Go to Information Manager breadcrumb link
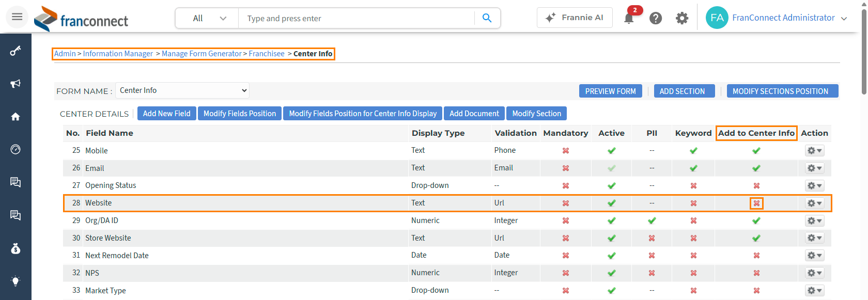Screen dimensions: 868x300 pos(118,54)
